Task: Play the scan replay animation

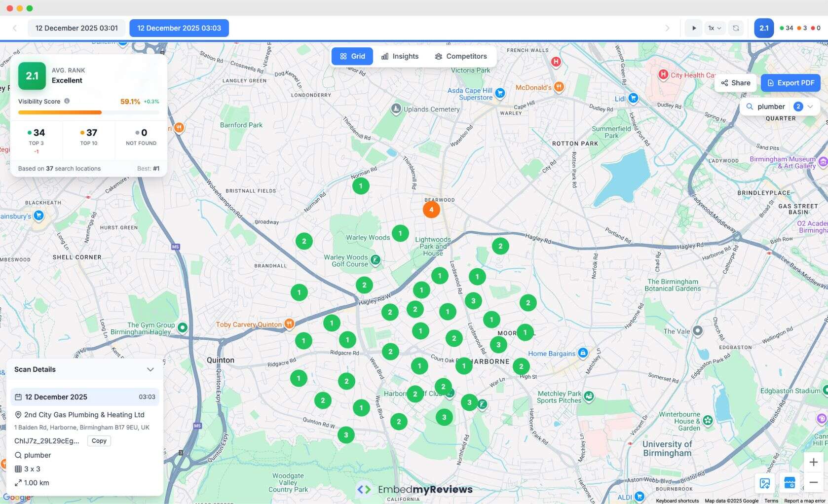Action: (x=693, y=28)
